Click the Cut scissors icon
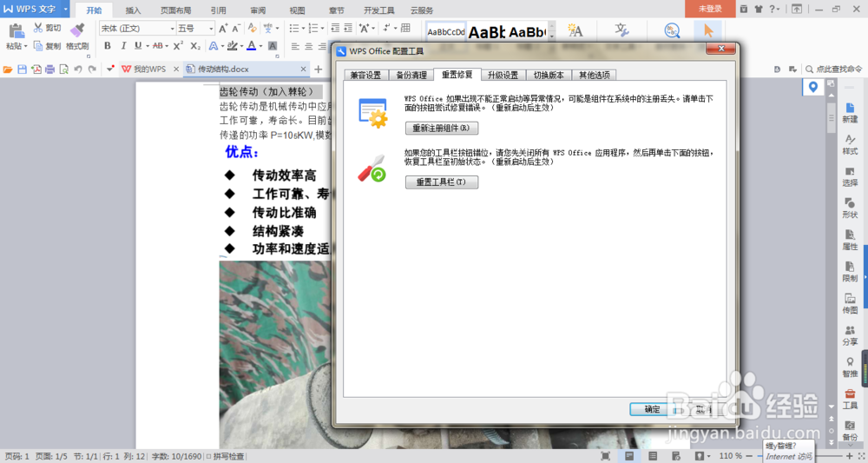 (x=38, y=28)
